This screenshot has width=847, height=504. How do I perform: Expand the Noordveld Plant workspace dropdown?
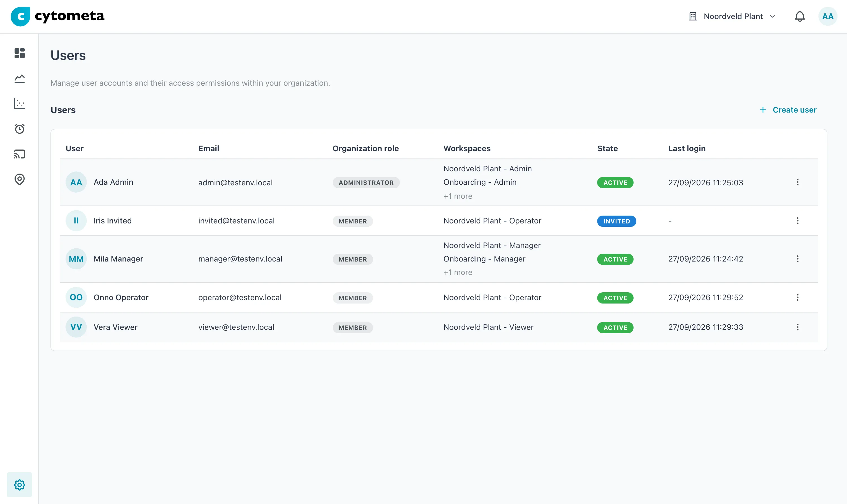point(732,16)
